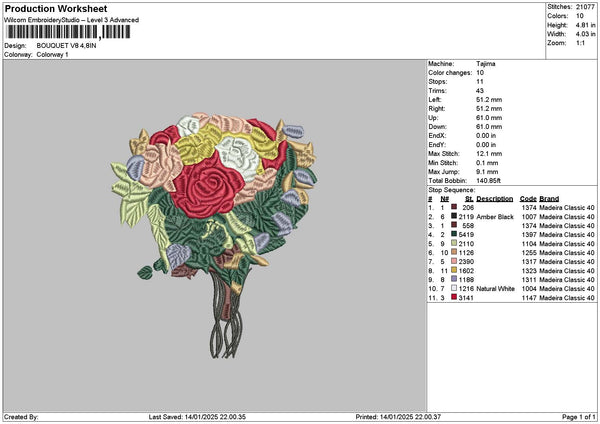
Task: Click 'Page 1 of 1' in footer
Action: [579, 417]
